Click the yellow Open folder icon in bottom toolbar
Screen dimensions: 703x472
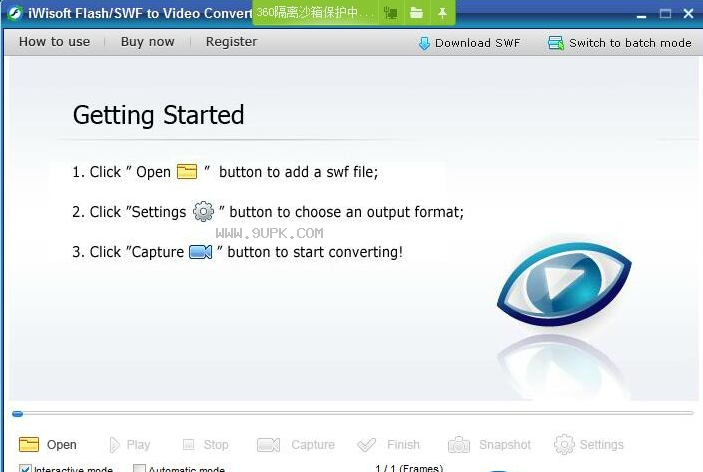(29, 444)
